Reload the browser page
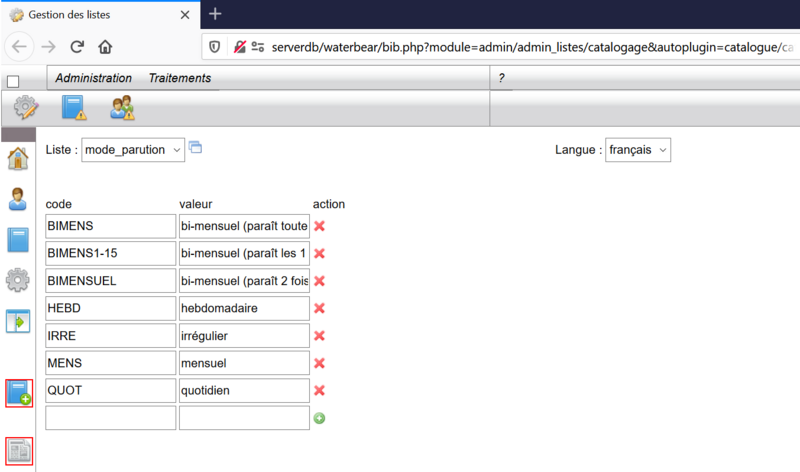Screen dimensions: 800x472 77,47
